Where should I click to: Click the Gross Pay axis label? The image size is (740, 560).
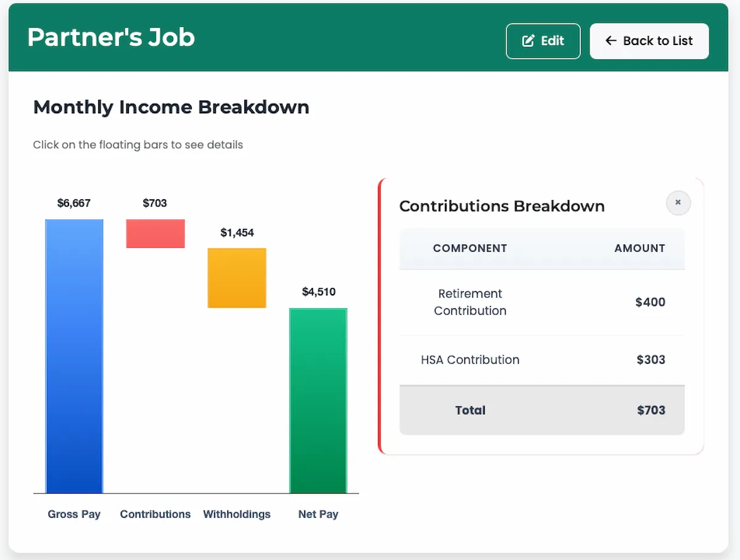(x=74, y=514)
